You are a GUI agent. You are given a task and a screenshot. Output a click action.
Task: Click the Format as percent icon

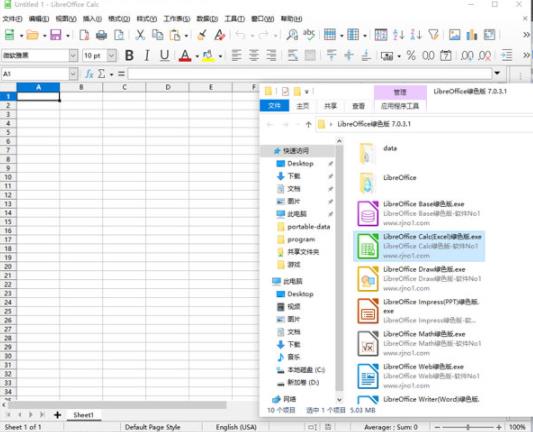pos(411,55)
